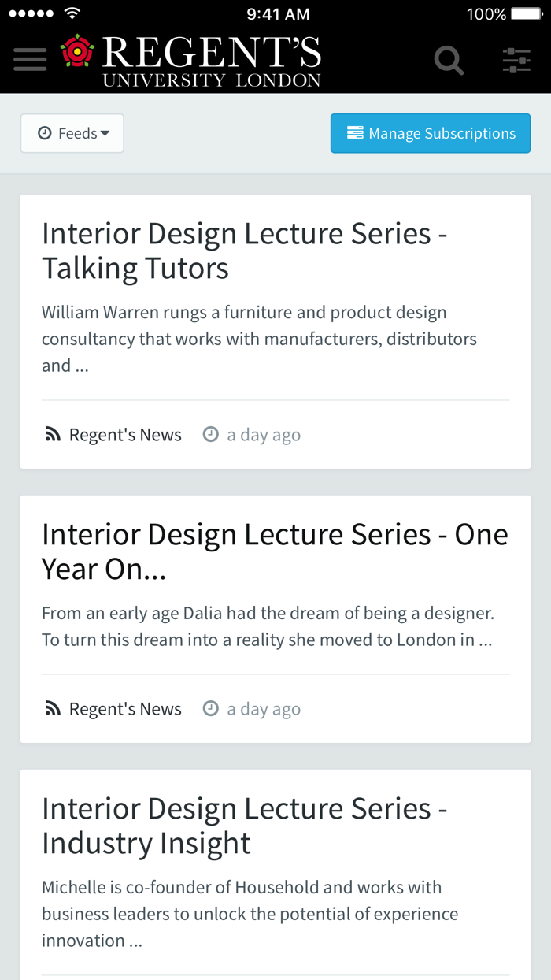Open Interior Design Lecture Series - One Year On
The image size is (551, 980).
click(x=275, y=551)
